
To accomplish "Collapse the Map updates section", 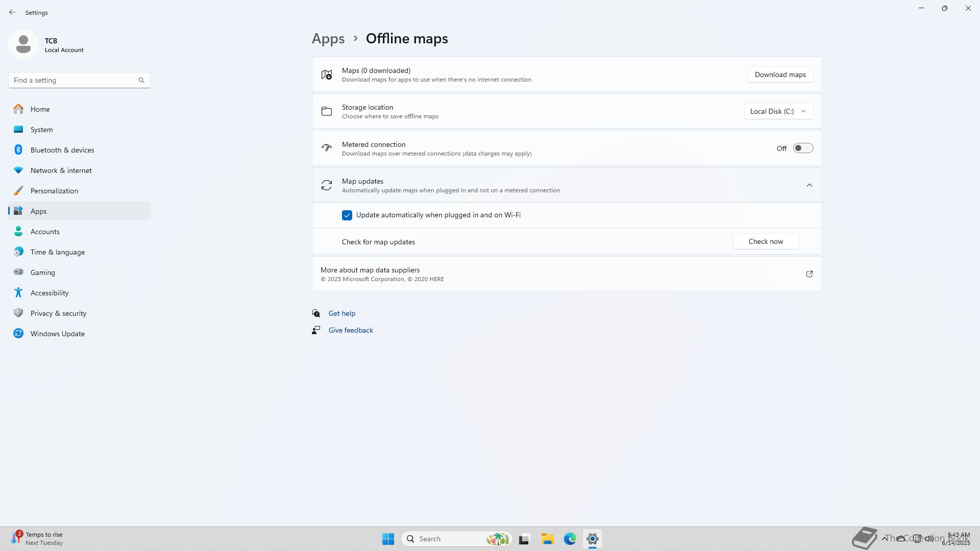I will [x=809, y=185].
